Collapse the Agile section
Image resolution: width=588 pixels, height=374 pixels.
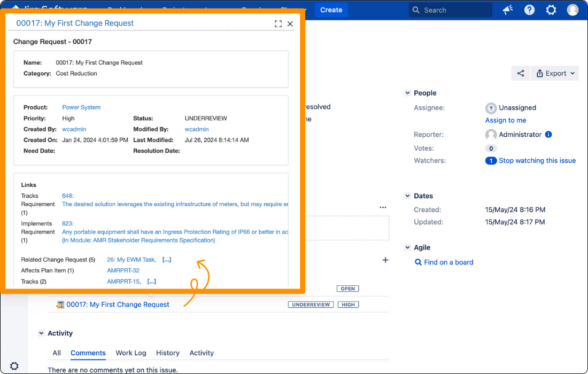(407, 247)
